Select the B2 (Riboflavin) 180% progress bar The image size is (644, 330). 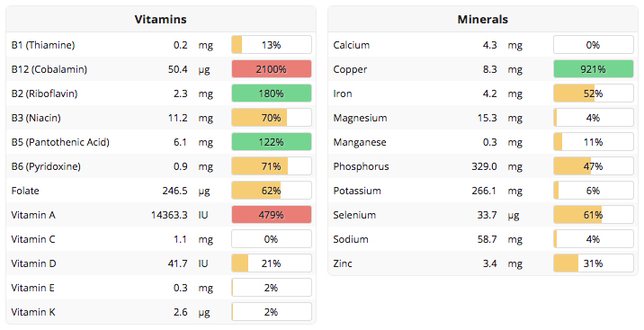[272, 94]
